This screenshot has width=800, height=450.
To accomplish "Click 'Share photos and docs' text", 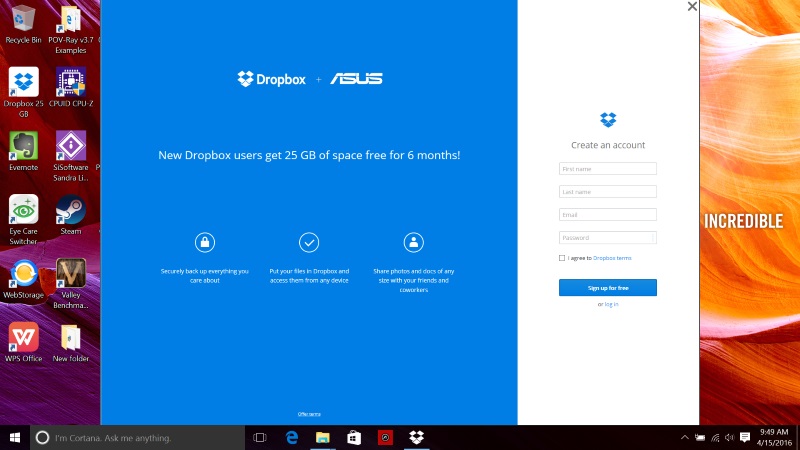I will click(x=414, y=280).
